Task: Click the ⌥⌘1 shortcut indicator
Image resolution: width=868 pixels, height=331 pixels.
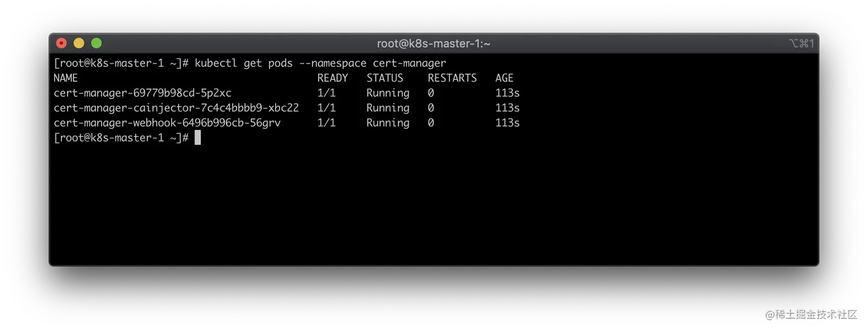Action: (x=801, y=44)
